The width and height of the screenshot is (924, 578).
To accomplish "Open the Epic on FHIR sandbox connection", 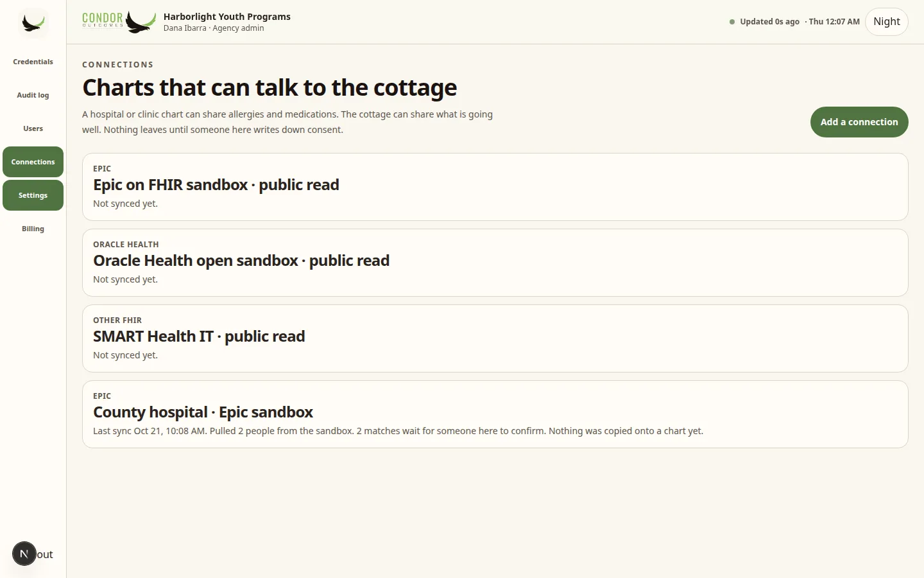I will (495, 187).
